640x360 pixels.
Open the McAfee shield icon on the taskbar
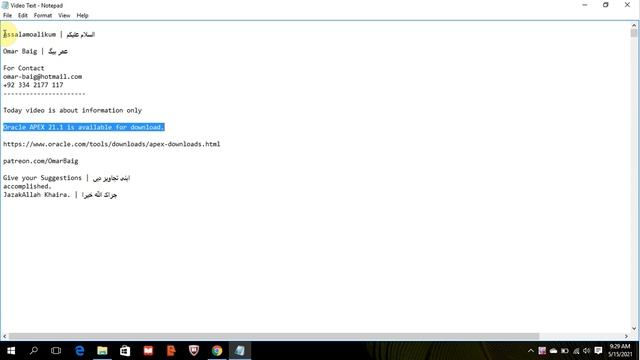pos(194,351)
